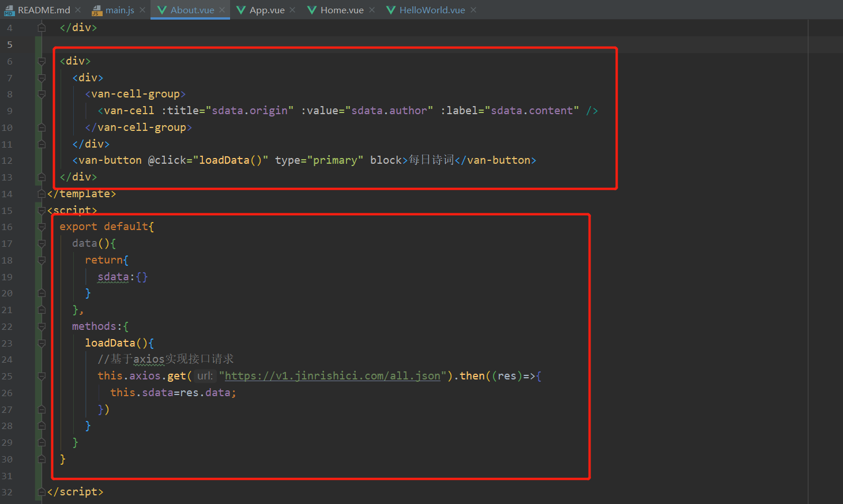The width and height of the screenshot is (843, 504).
Task: Click the Vue icon on HelloWorld.vue tab
Action: point(391,10)
